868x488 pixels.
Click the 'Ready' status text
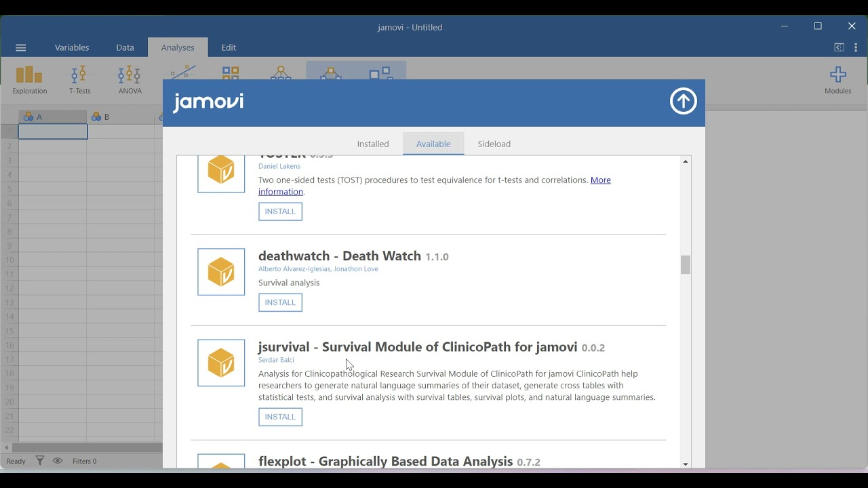pos(16,462)
